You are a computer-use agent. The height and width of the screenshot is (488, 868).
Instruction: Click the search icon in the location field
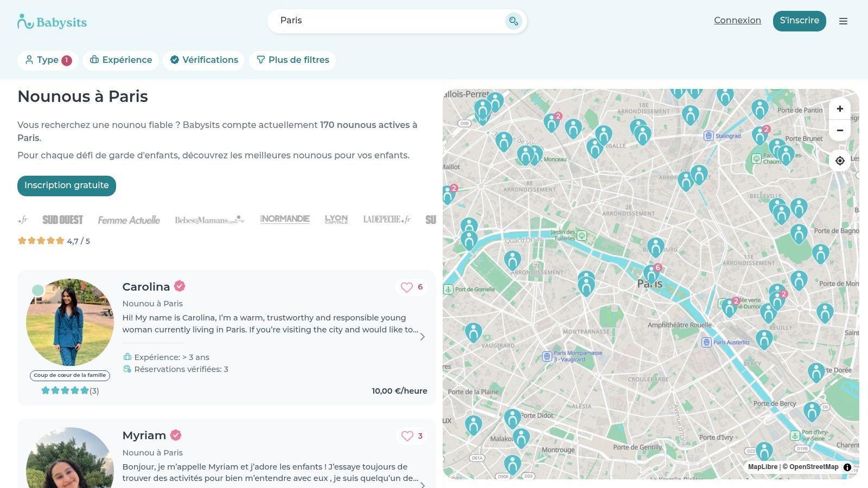click(513, 21)
